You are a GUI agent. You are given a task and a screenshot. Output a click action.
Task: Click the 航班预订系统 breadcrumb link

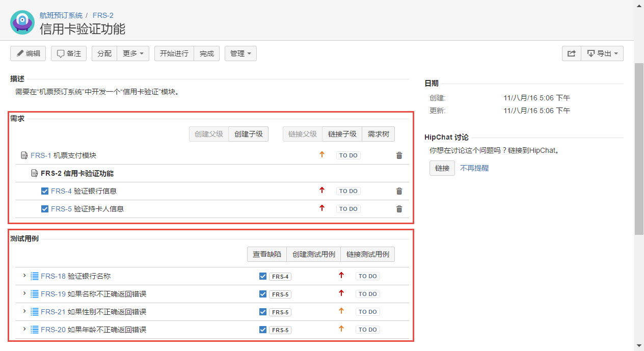pos(61,15)
